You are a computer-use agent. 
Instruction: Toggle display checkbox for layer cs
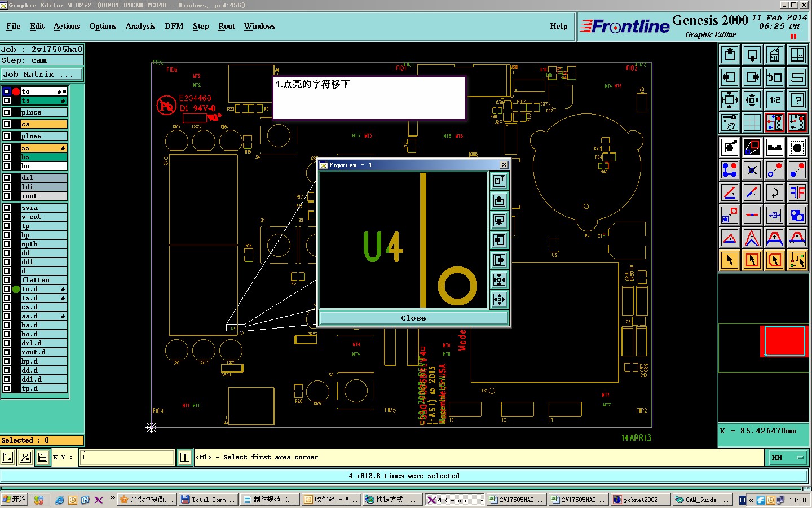point(7,124)
